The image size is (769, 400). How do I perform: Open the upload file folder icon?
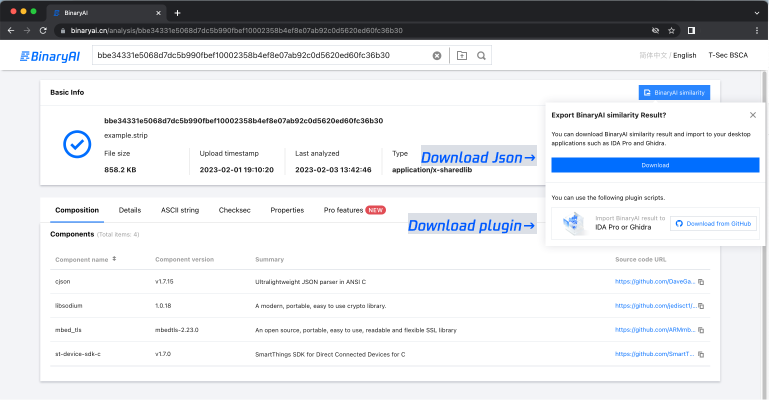pos(461,56)
